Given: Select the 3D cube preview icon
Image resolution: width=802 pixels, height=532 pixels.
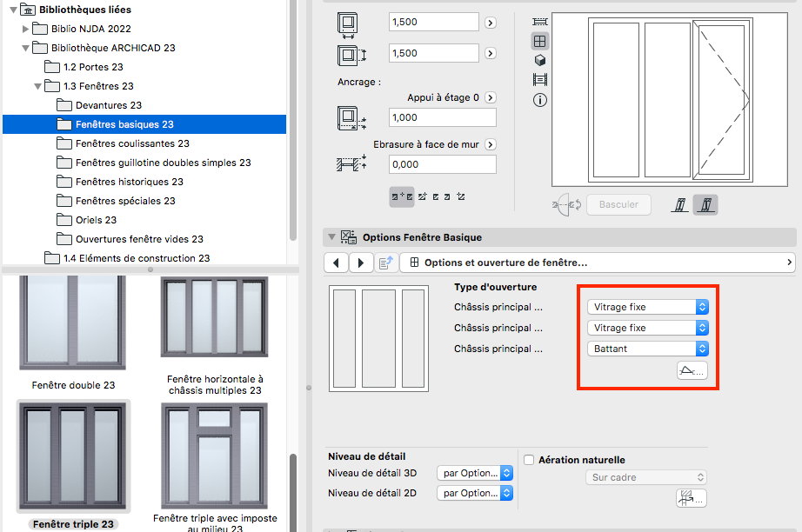Looking at the screenshot, I should [539, 60].
